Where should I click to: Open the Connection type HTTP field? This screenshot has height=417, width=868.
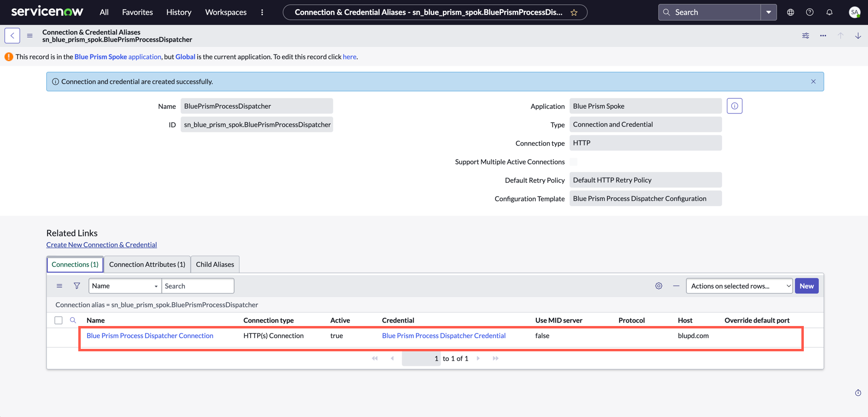[x=645, y=143]
